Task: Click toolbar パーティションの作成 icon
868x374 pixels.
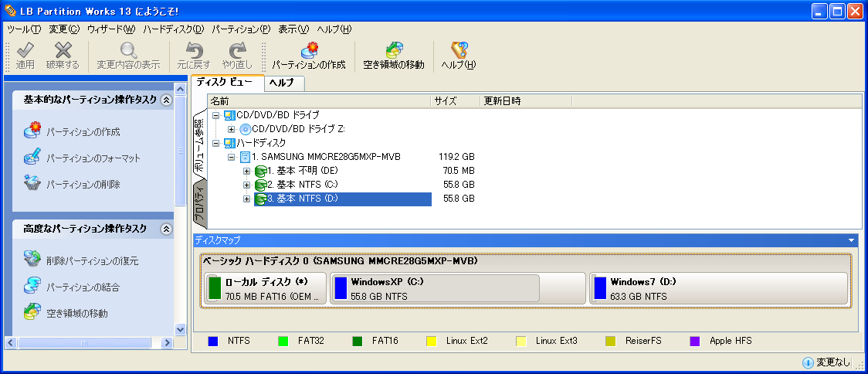Action: coord(309,50)
